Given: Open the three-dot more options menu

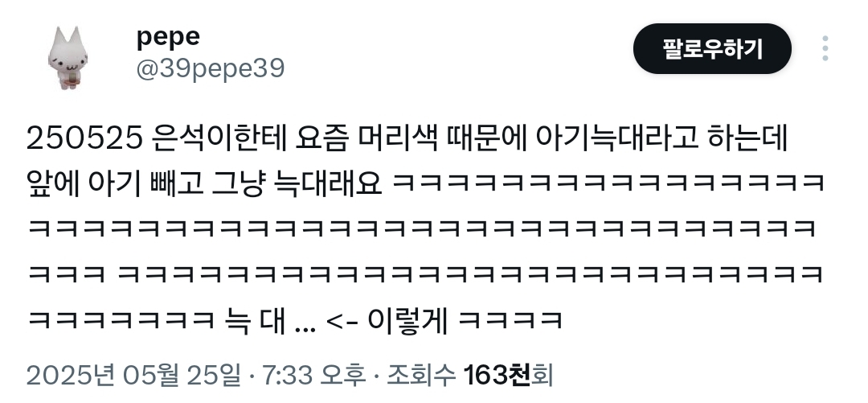Looking at the screenshot, I should click(x=825, y=48).
